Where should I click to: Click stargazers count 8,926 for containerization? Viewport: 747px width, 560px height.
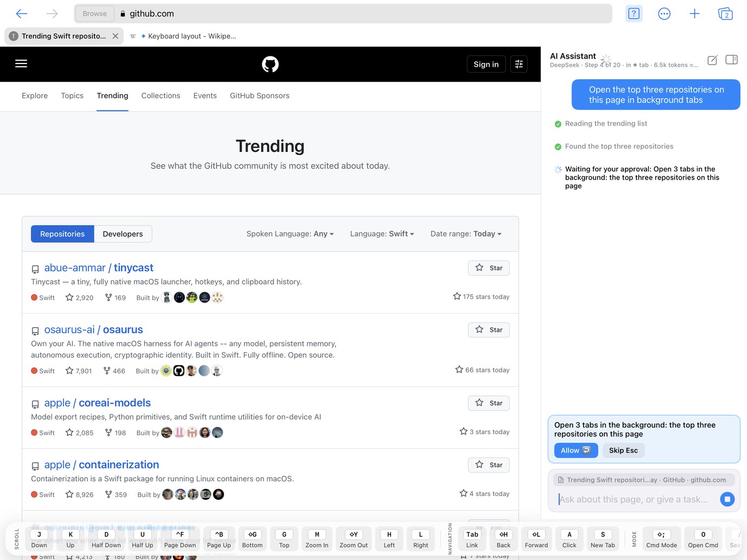click(79, 494)
